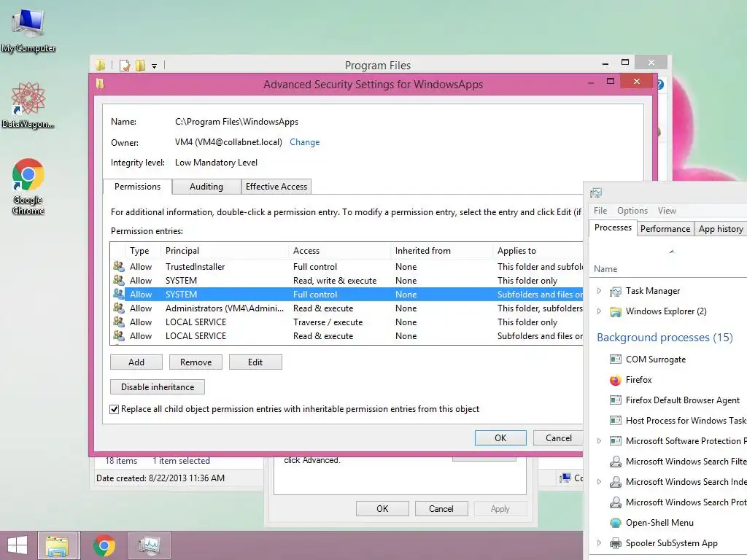747x560 pixels.
Task: Sort by Inherited from column header
Action: pos(441,251)
